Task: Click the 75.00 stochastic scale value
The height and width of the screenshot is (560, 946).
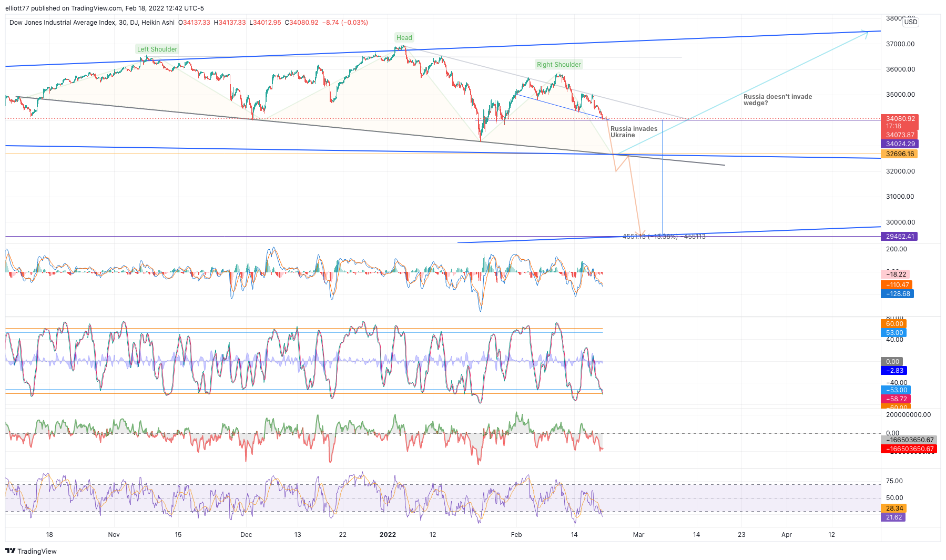Action: click(x=894, y=481)
